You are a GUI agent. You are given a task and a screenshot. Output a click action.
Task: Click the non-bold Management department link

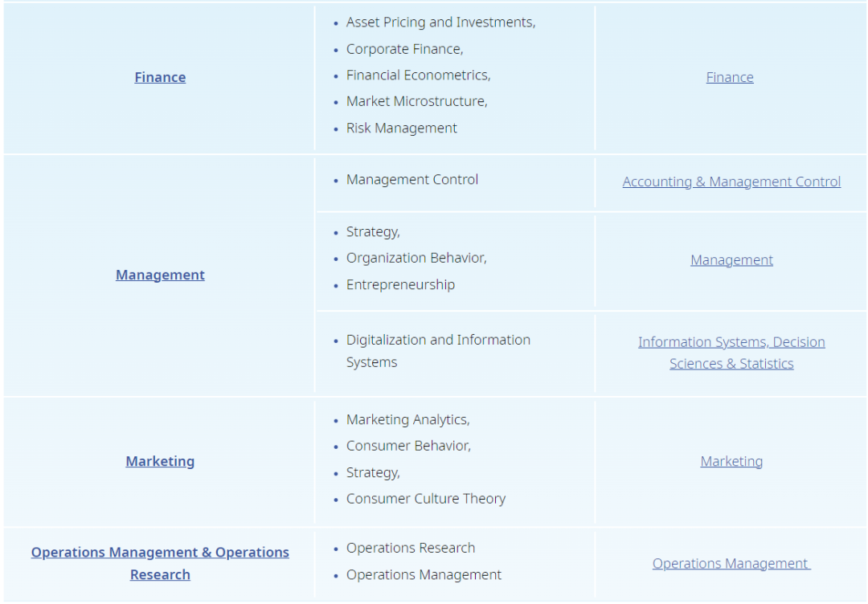(731, 260)
